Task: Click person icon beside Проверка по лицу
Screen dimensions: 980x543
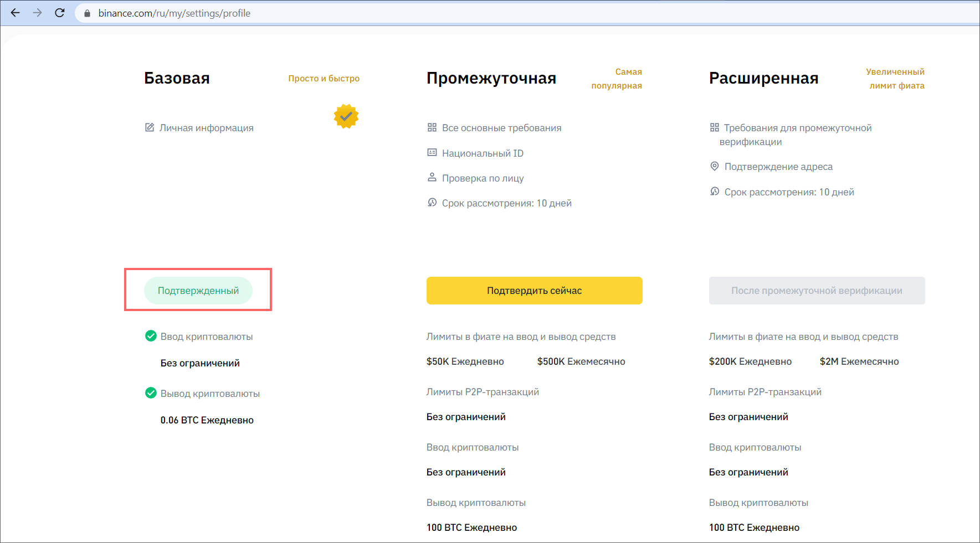Action: point(432,177)
